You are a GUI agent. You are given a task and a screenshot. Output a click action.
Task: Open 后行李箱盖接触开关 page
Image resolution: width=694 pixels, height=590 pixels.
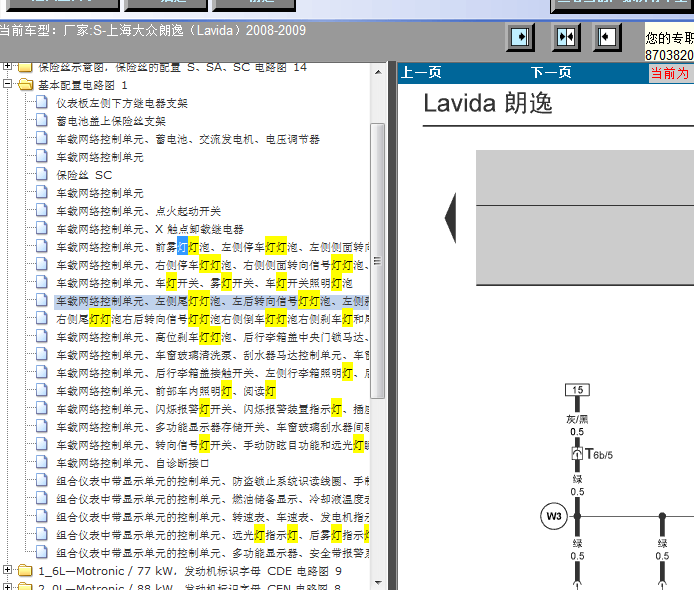[212, 374]
